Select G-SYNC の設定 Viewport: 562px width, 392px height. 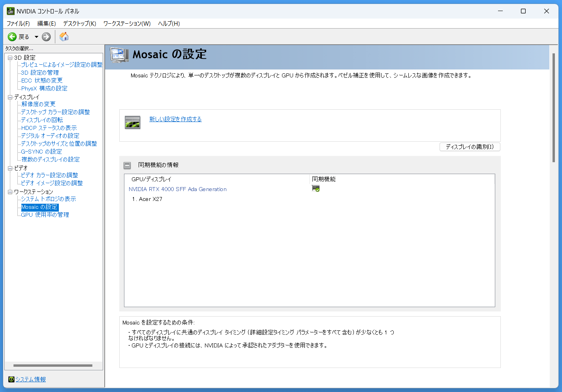(41, 152)
